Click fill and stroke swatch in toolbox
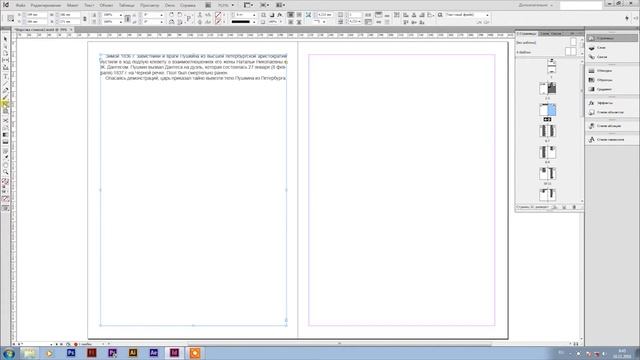The image size is (640, 360). coord(5,182)
